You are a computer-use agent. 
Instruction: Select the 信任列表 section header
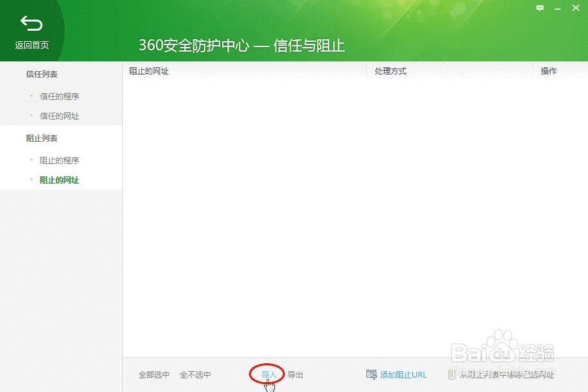click(x=42, y=74)
